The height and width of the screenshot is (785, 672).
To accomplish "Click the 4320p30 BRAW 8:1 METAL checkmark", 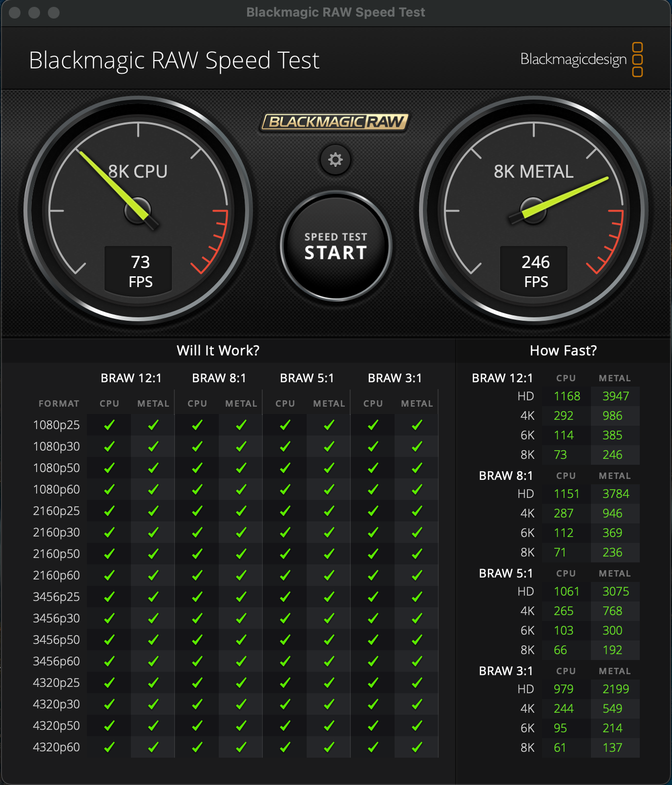I will [x=241, y=704].
